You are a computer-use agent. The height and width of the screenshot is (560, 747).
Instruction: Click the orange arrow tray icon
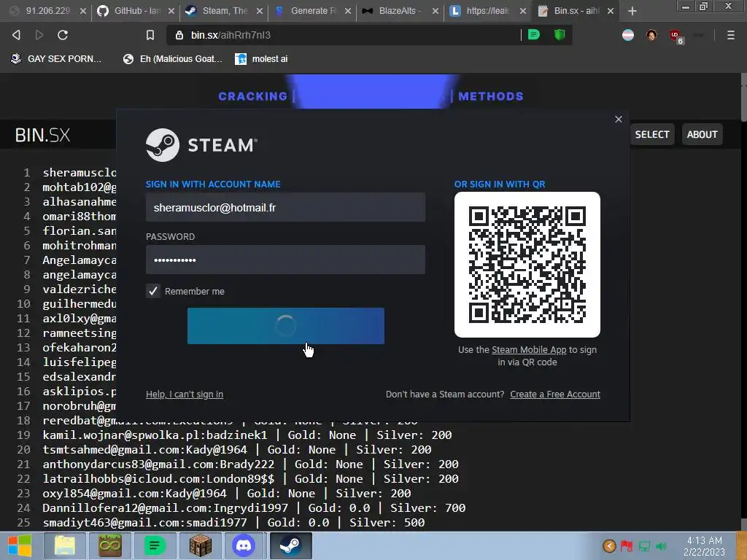pos(609,545)
